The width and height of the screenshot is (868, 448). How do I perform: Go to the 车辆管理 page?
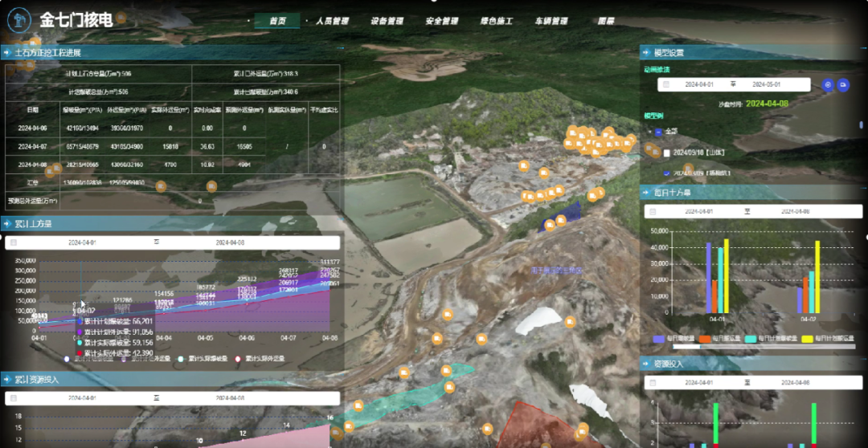coord(551,22)
